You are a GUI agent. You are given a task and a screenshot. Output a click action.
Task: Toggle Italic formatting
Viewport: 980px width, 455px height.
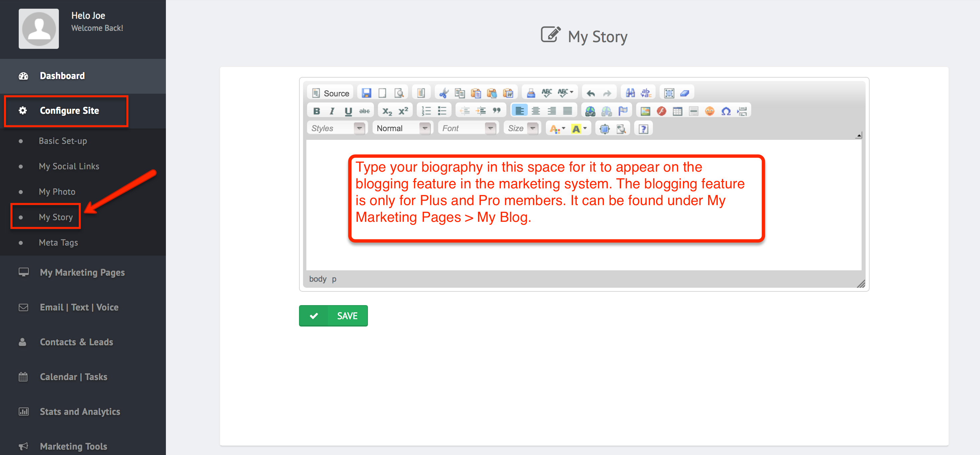(x=332, y=111)
